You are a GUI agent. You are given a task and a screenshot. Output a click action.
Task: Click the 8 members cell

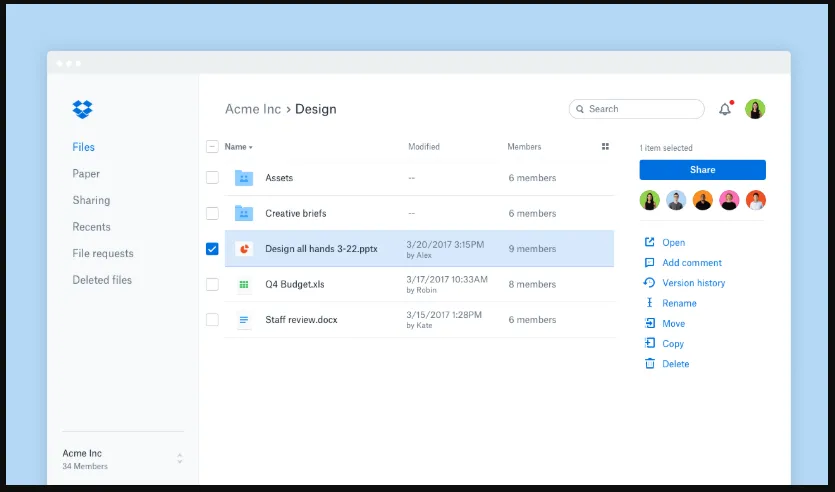pos(532,284)
